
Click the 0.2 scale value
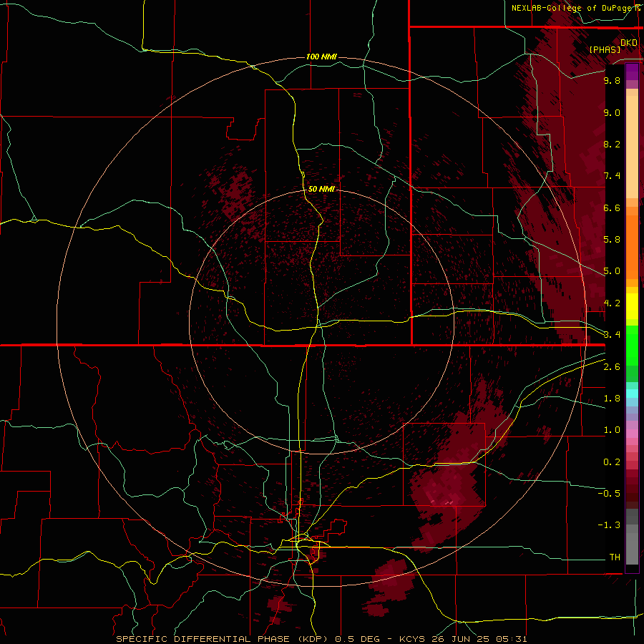click(612, 462)
